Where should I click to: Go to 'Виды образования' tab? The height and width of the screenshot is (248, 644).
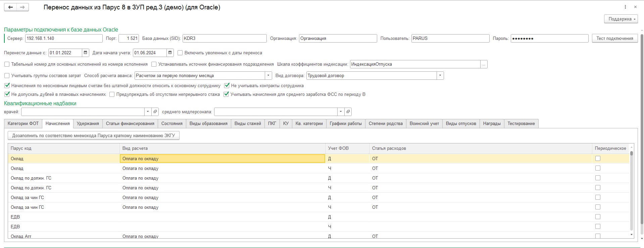coord(208,124)
